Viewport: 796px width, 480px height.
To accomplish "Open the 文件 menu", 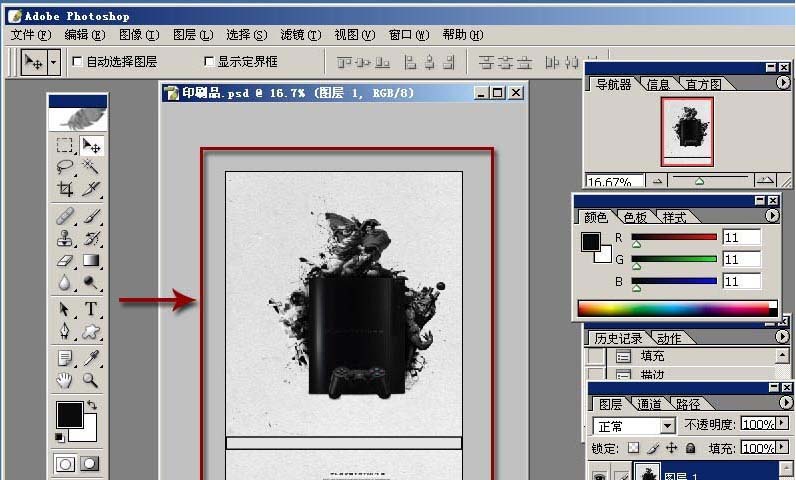I will pyautogui.click(x=31, y=35).
